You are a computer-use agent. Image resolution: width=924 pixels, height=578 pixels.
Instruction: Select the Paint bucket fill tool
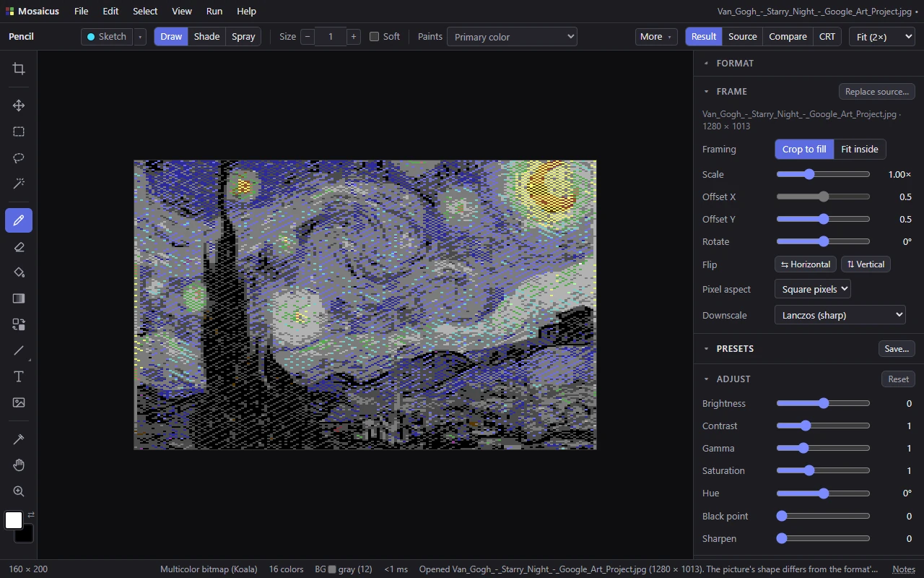(x=19, y=272)
